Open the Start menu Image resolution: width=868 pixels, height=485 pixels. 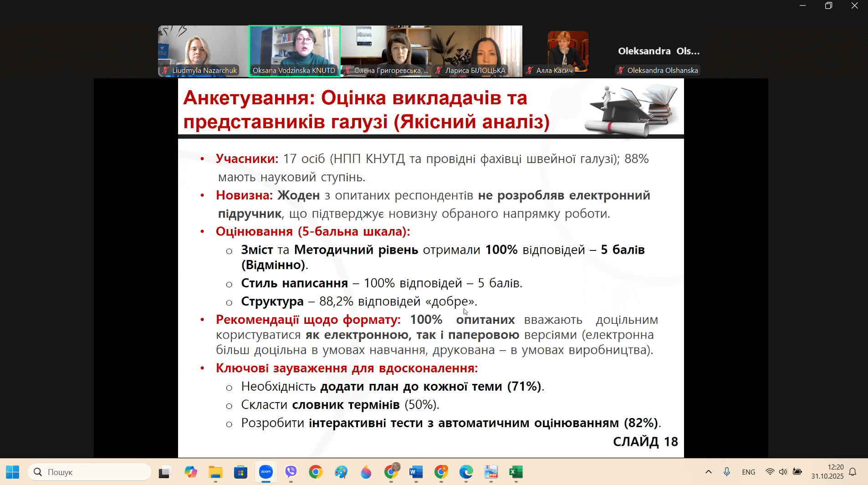pyautogui.click(x=12, y=472)
